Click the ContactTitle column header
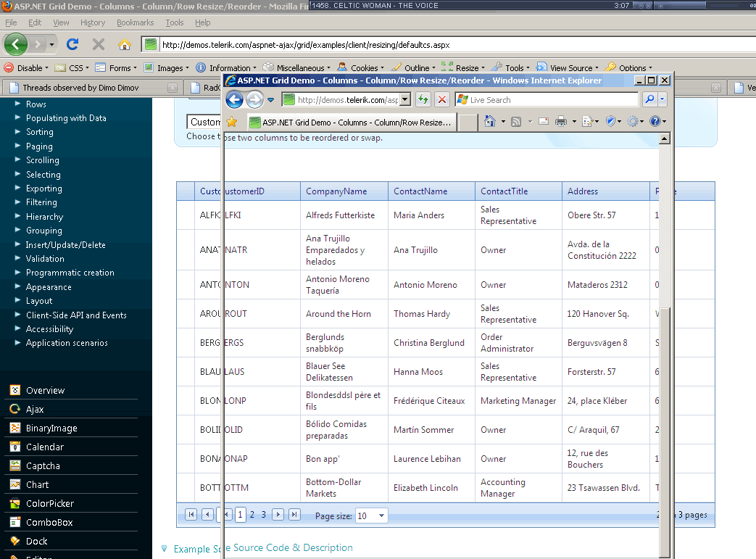756x559 pixels. [x=518, y=191]
